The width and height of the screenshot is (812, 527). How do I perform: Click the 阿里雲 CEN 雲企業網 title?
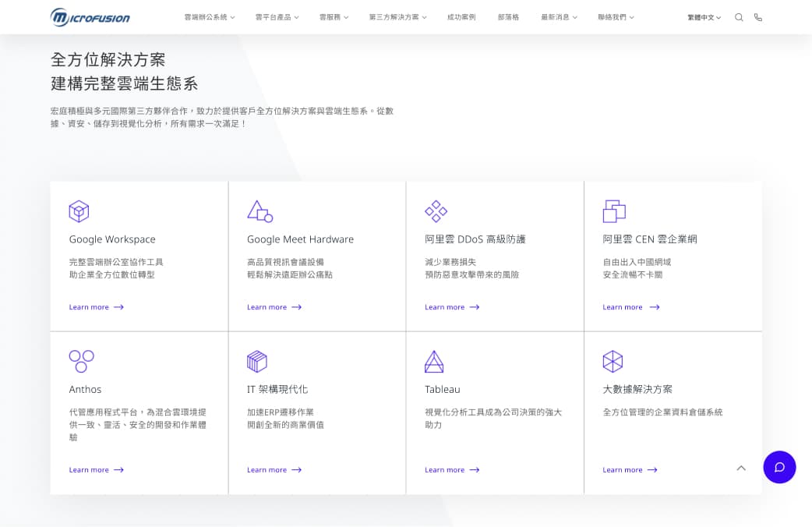point(650,239)
